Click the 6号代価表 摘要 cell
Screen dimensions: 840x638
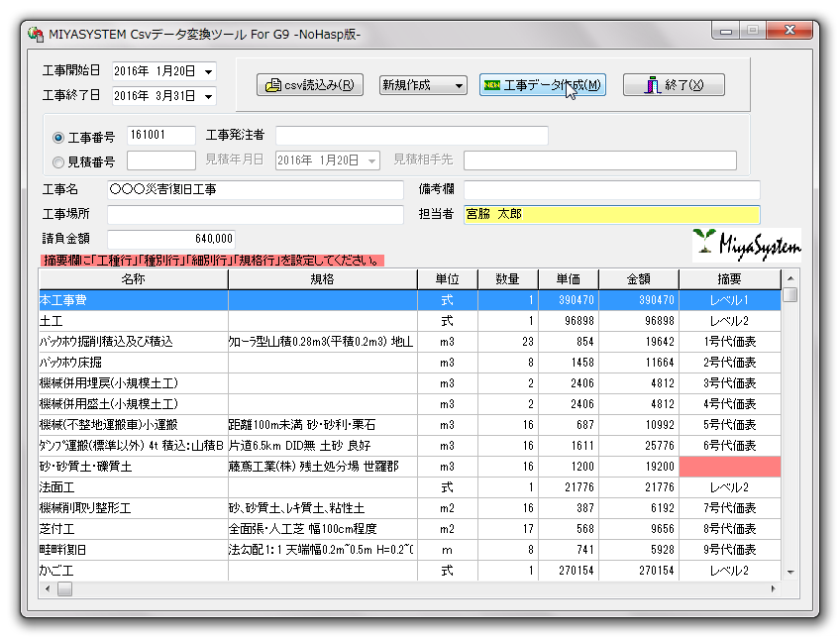point(730,446)
